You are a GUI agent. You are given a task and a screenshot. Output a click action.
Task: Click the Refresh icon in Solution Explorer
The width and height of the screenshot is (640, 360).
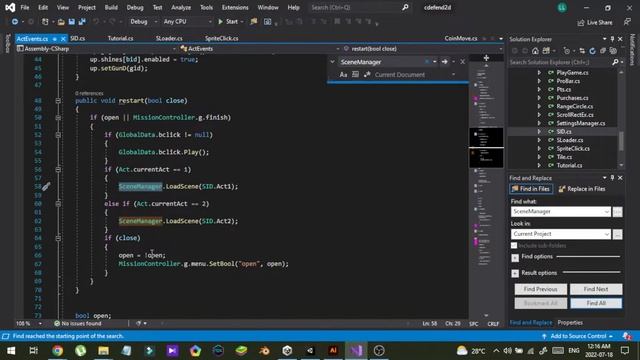pyautogui.click(x=592, y=51)
